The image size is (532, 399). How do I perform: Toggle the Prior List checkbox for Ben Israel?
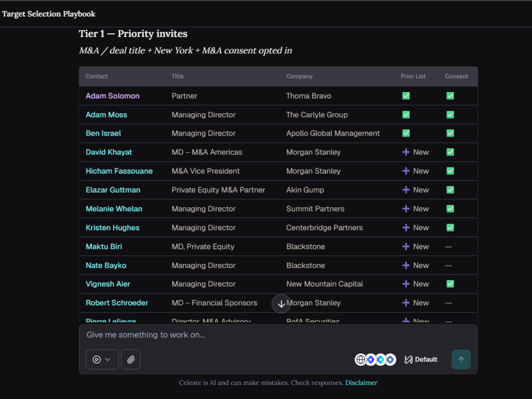[406, 134]
